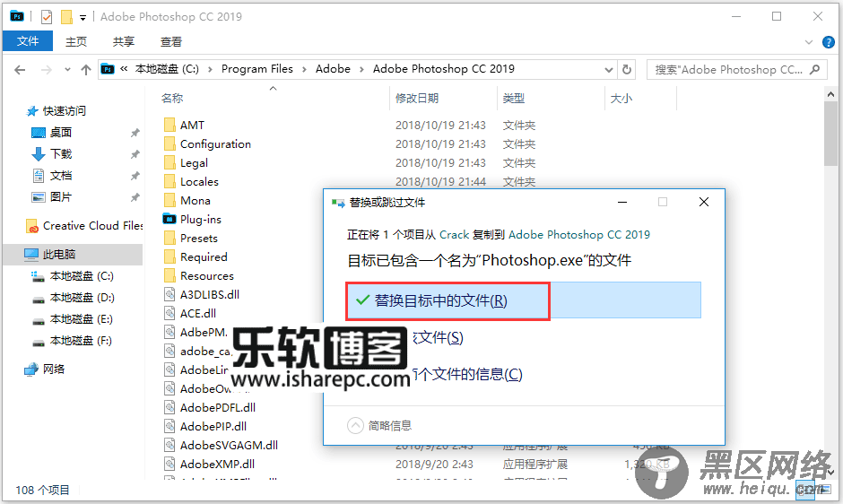
Task: Collapse details with 简略信息 chevron
Action: pyautogui.click(x=355, y=425)
